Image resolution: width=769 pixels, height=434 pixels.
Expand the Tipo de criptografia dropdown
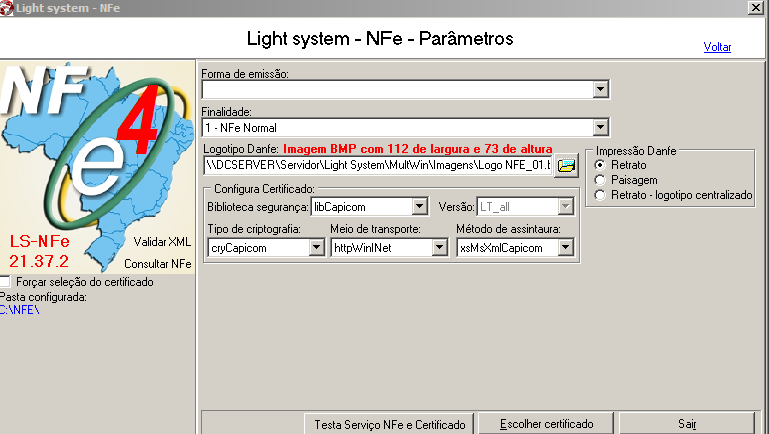[316, 248]
